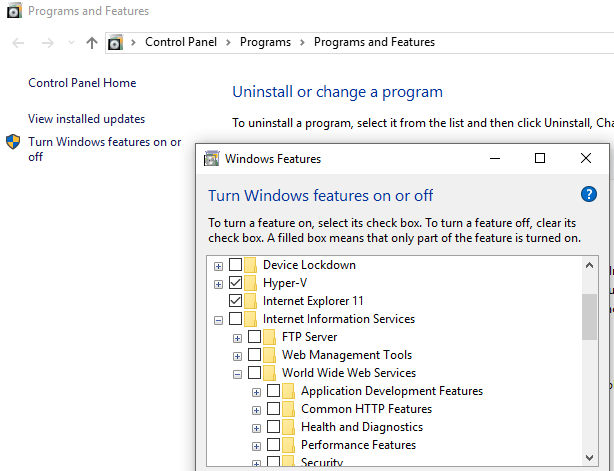
Task: Expand the Web Management Tools node
Action: (237, 356)
